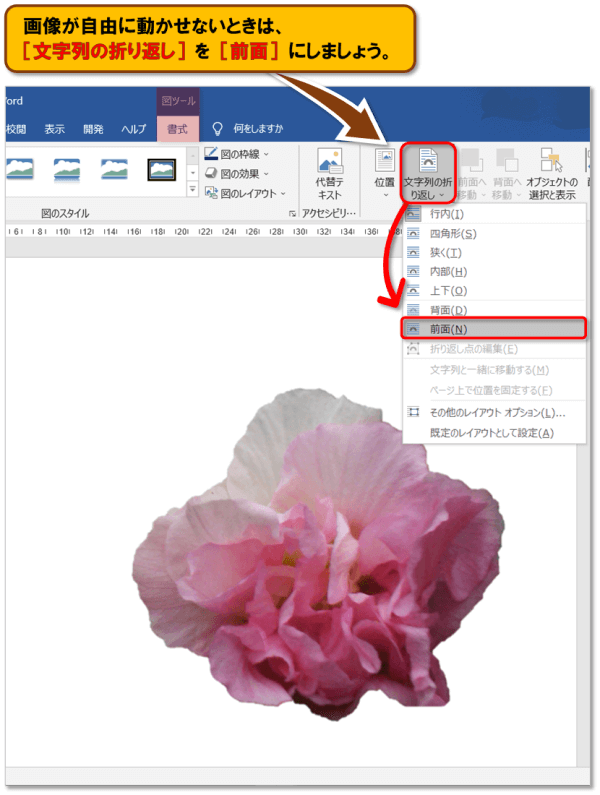
Task: Toggle 文字列と一緒に移動する(M)
Action: pyautogui.click(x=495, y=370)
